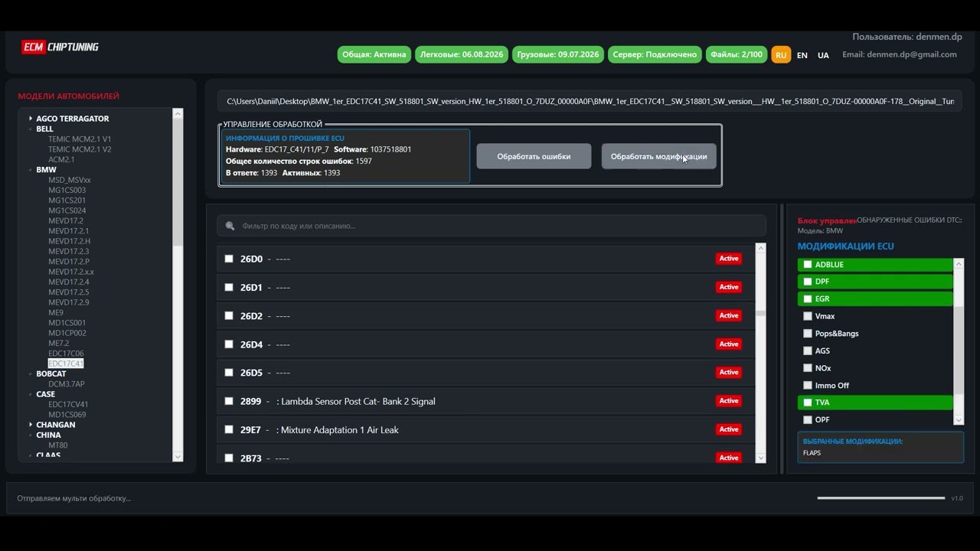980x551 pixels.
Task: Click Active badge on row 2899
Action: tap(729, 401)
